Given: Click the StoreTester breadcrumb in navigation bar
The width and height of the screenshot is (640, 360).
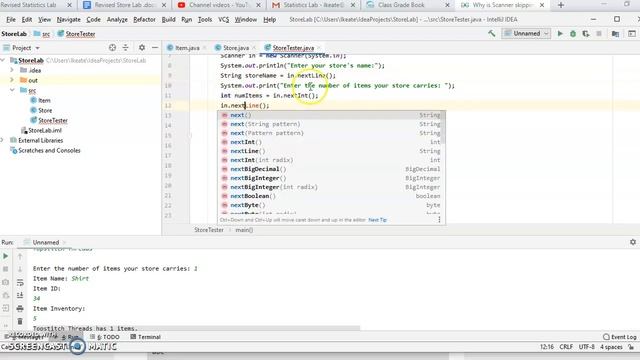Looking at the screenshot, I should pyautogui.click(x=76, y=34).
